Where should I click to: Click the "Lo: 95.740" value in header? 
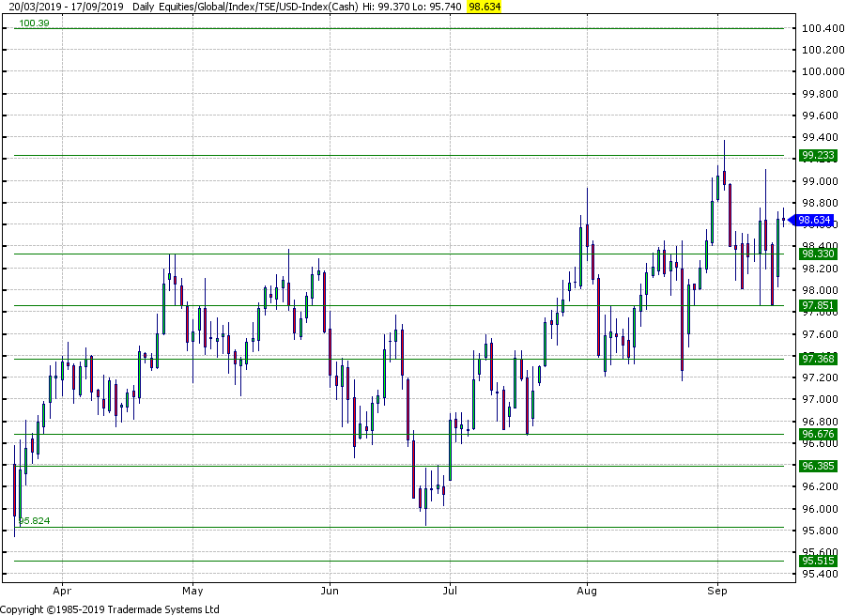tap(435, 7)
